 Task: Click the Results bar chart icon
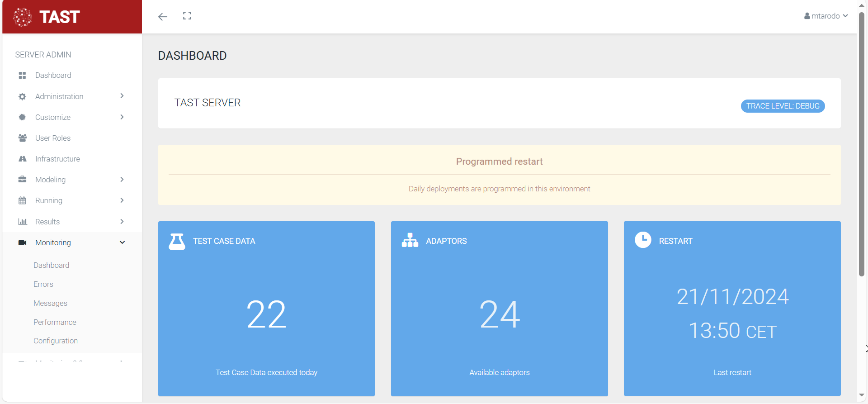[22, 222]
